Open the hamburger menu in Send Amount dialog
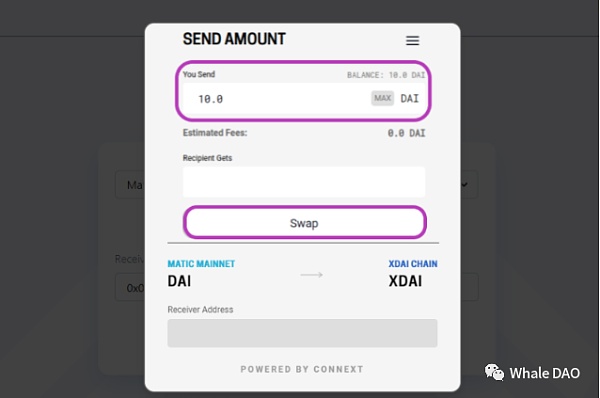600x398 pixels. 412,41
